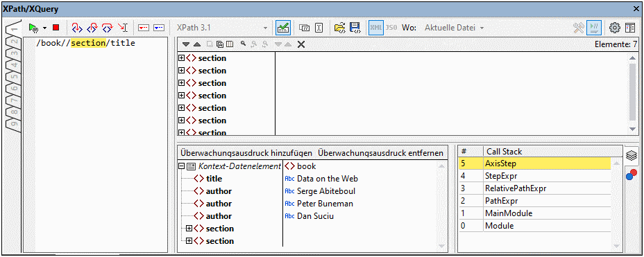
Task: Close the XPath/XQuery window
Action: pyautogui.click(x=636, y=8)
